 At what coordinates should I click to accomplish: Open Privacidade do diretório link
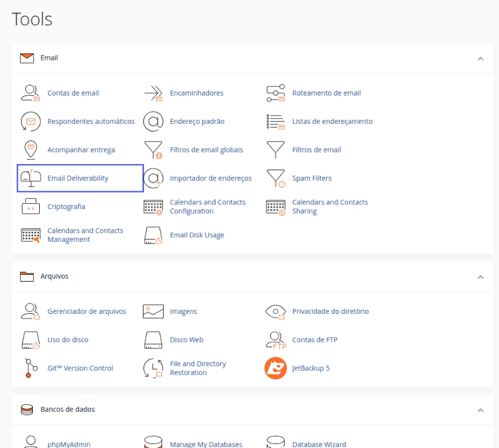pyautogui.click(x=330, y=312)
